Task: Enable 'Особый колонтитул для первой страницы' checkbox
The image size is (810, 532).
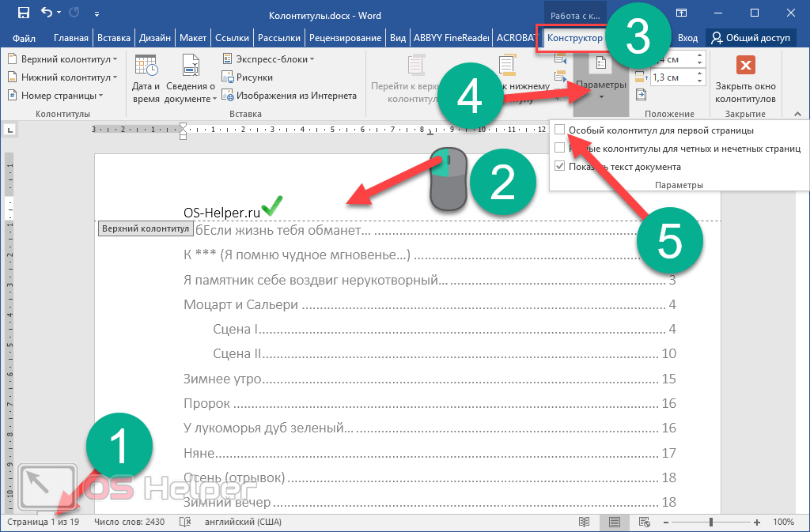Action: pos(560,130)
